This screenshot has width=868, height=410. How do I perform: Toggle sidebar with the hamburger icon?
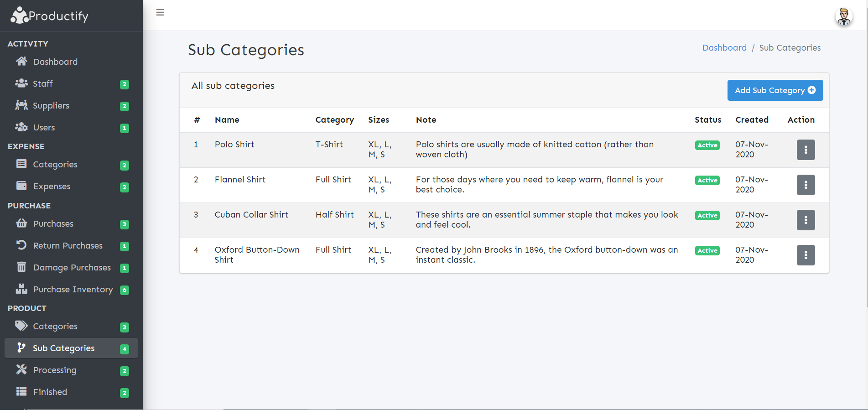point(160,12)
